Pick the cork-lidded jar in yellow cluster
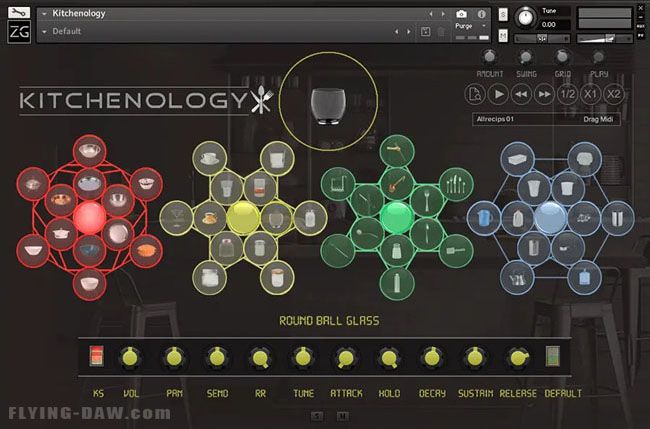This screenshot has height=429, width=650. [277, 277]
